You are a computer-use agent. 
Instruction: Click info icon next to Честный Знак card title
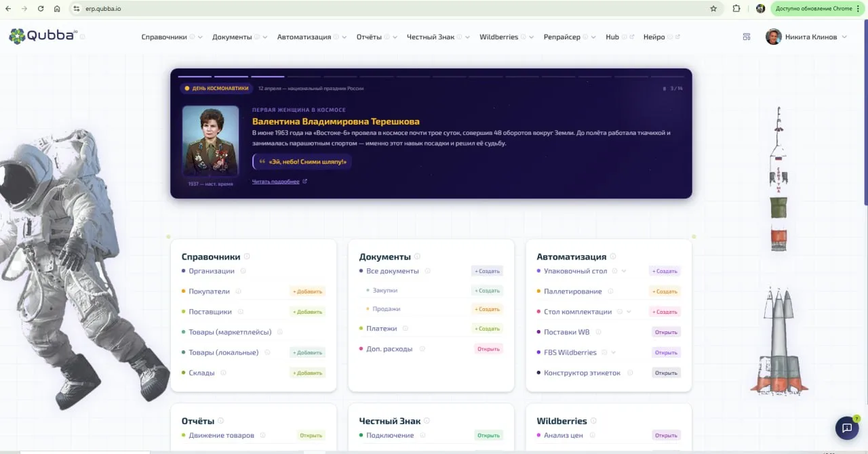427,421
